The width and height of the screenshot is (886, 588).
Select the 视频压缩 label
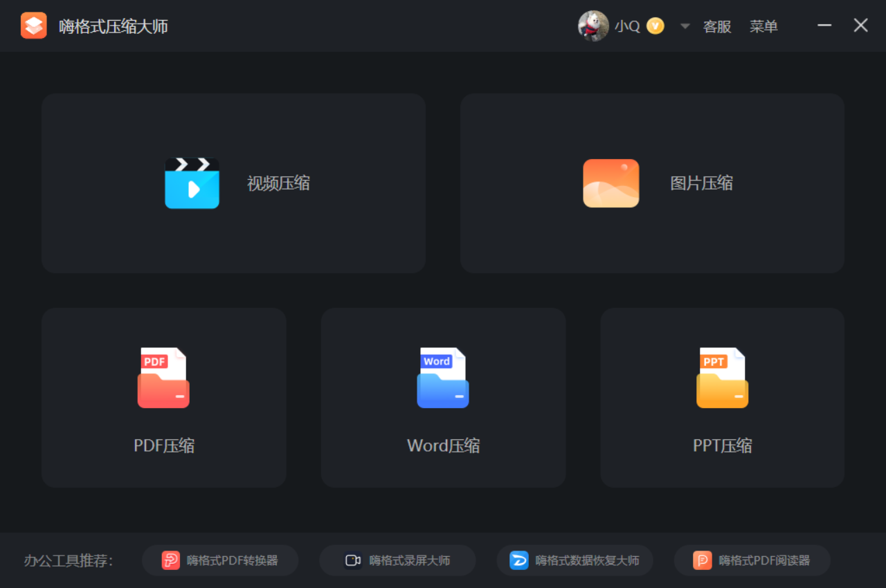coord(278,183)
